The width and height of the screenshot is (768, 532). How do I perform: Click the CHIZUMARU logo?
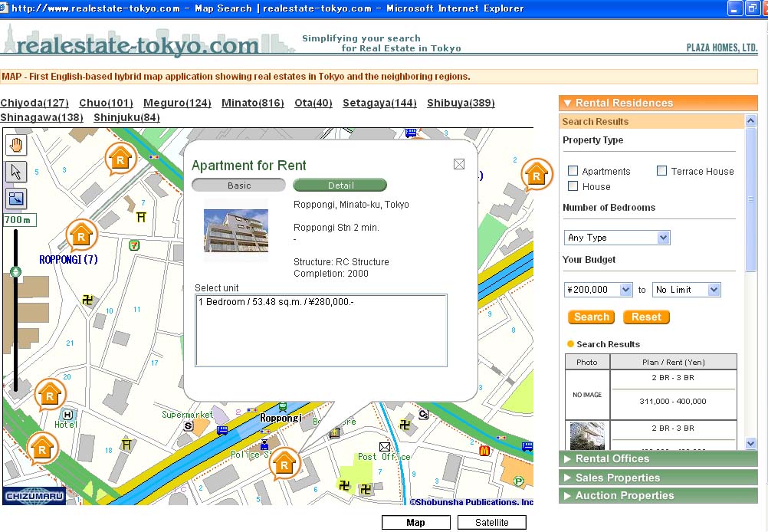click(x=34, y=496)
